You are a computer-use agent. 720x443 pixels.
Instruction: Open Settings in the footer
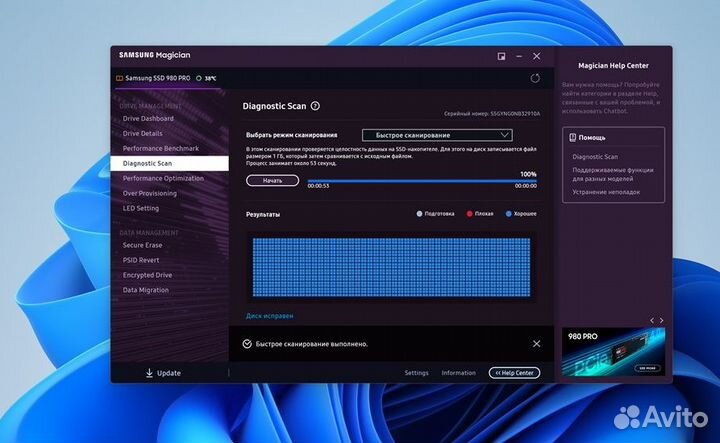click(x=416, y=373)
